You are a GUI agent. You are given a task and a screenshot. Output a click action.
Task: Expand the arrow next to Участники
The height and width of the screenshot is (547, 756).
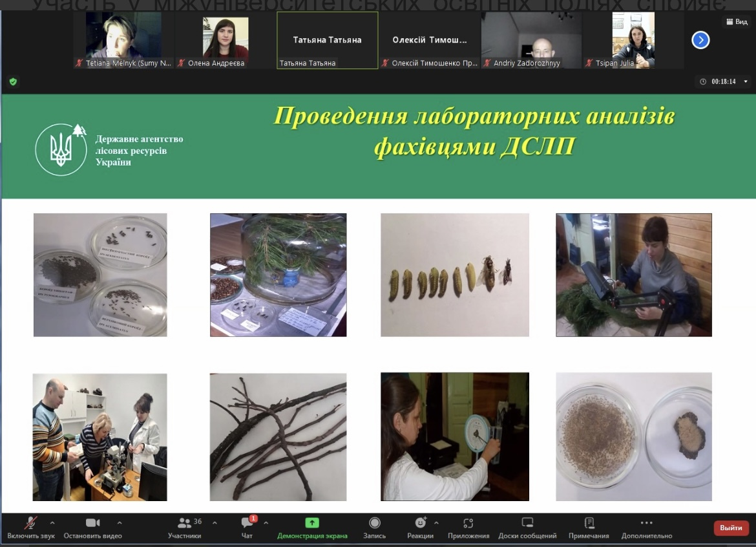click(215, 522)
